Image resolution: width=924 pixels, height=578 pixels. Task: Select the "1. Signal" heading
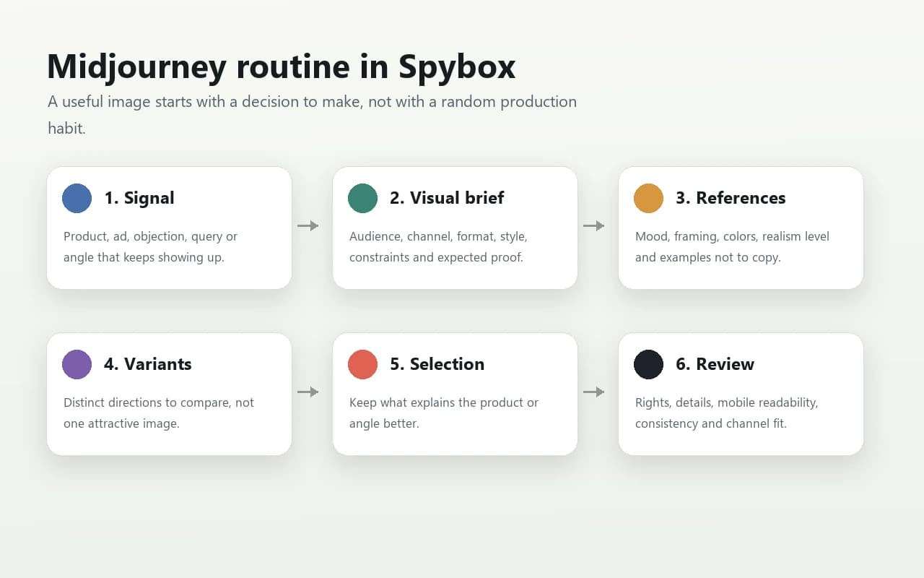click(139, 198)
